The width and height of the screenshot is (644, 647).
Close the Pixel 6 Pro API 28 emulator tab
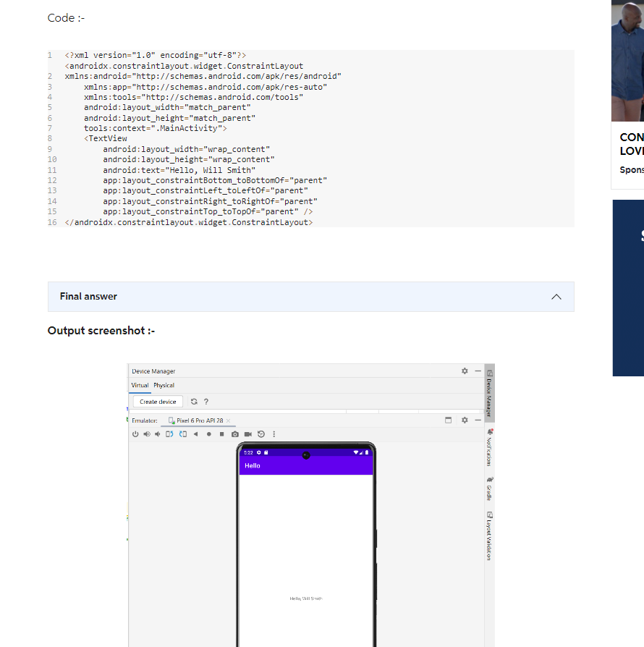pyautogui.click(x=228, y=420)
